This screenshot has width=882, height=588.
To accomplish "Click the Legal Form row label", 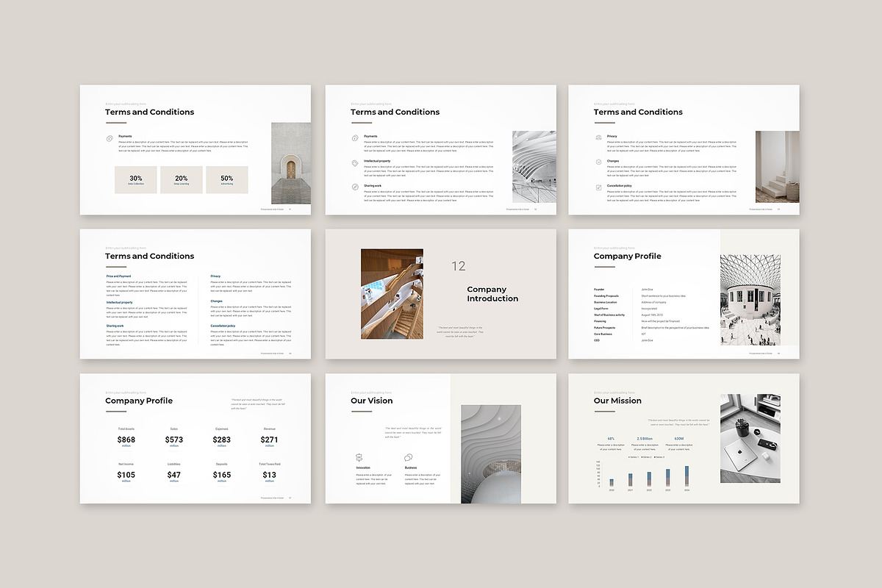I will (x=601, y=309).
